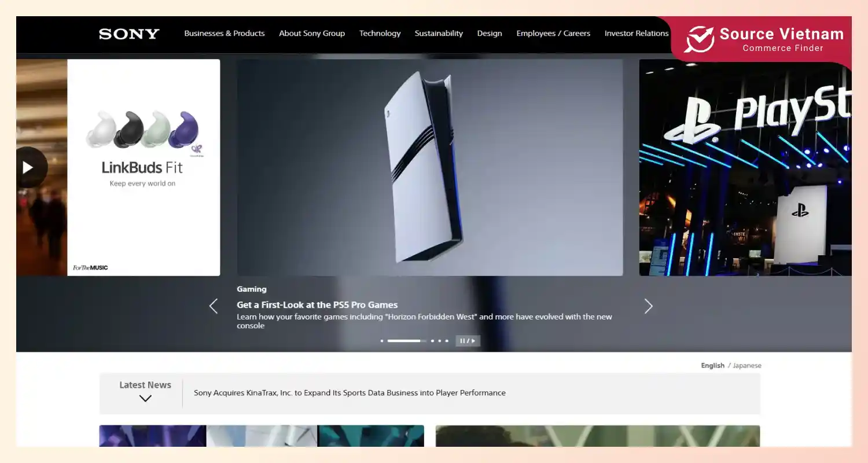Jump to the first carousel dot
The height and width of the screenshot is (463, 868).
[x=382, y=341]
